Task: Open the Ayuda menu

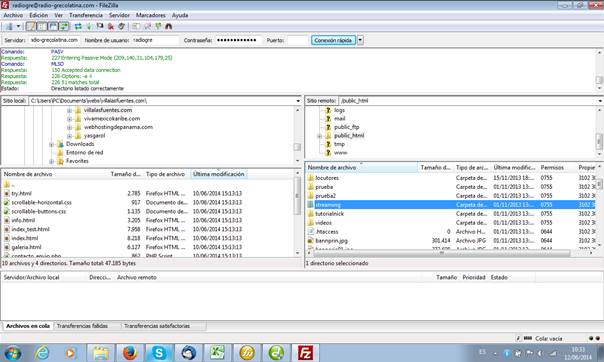Action: [x=180, y=15]
